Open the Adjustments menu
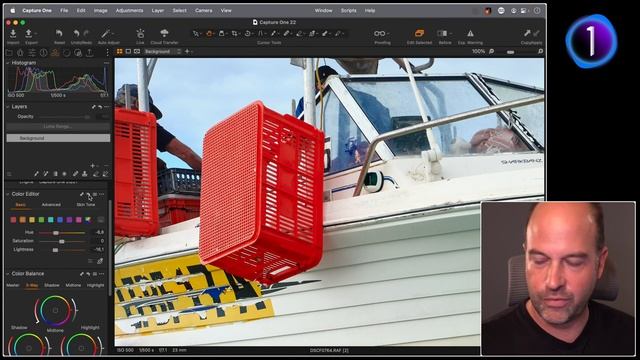640x360 pixels. coord(129,11)
